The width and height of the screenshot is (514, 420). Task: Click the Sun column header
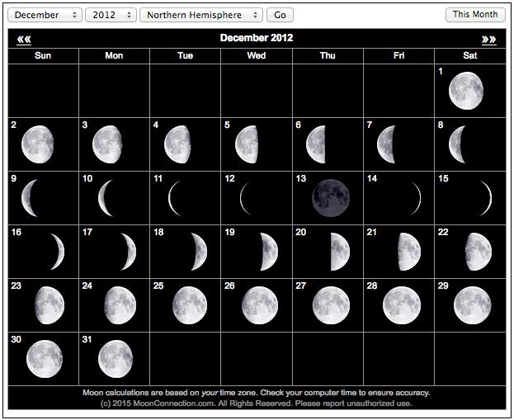pos(43,55)
